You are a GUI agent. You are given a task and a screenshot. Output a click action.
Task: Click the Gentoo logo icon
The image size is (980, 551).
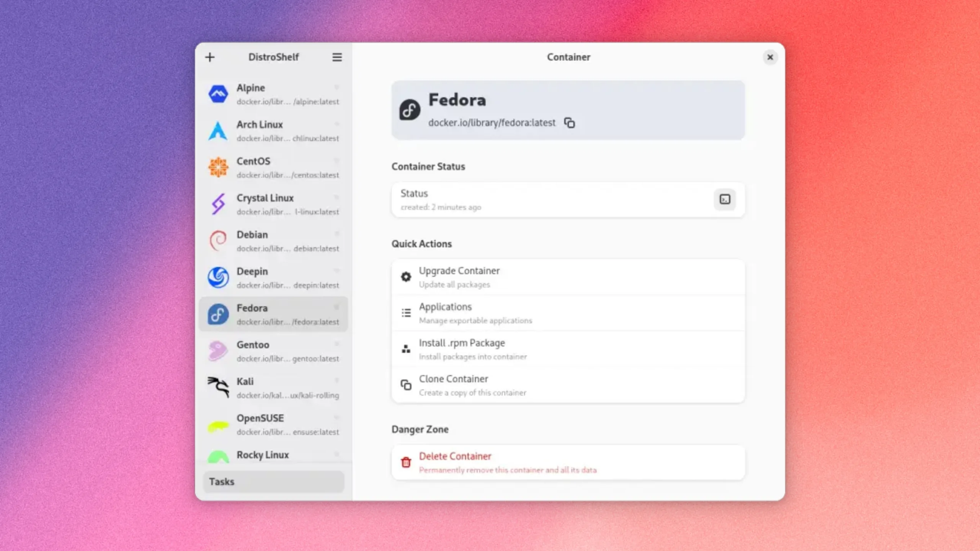218,351
